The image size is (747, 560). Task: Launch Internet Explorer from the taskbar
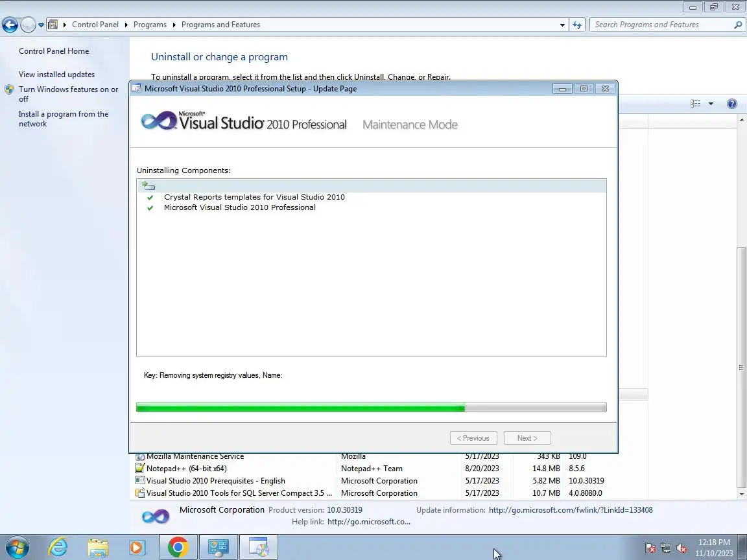point(58,547)
